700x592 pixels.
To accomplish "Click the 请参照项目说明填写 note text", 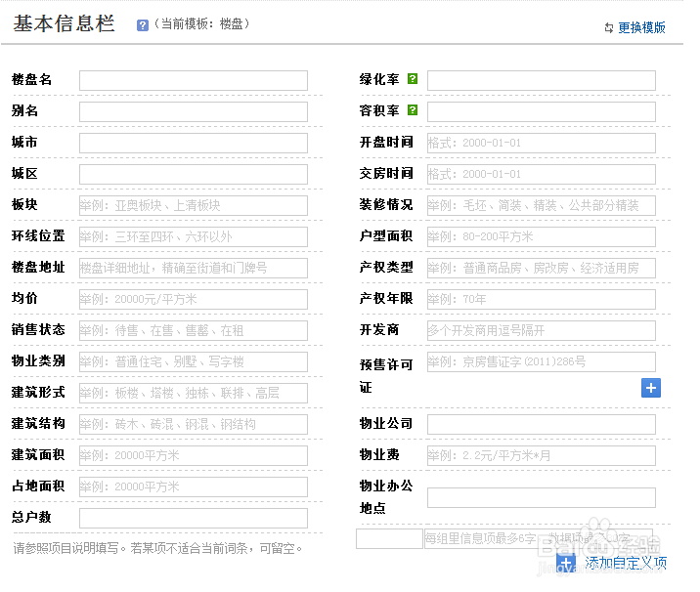I will [158, 548].
